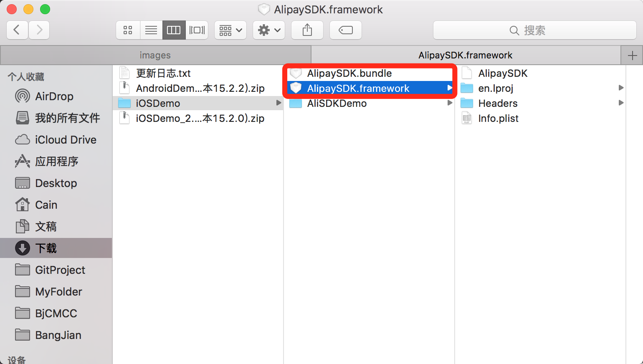The width and height of the screenshot is (643, 364).
Task: Click the AliSDKDemo folder icon
Action: click(296, 103)
